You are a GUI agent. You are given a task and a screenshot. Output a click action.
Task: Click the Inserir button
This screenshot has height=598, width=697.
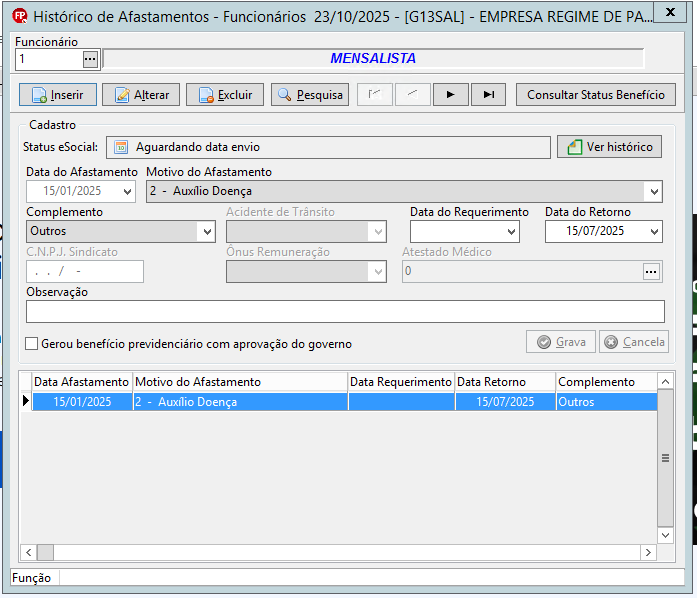pyautogui.click(x=58, y=95)
